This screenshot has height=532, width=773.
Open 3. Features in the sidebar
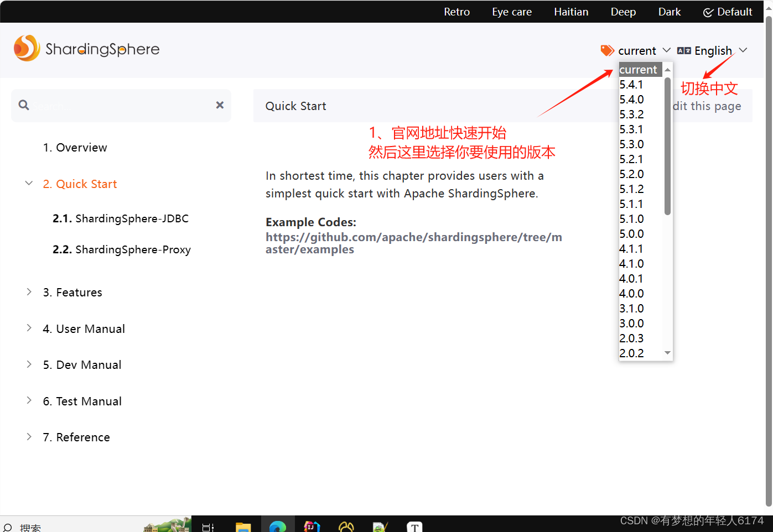pos(72,293)
